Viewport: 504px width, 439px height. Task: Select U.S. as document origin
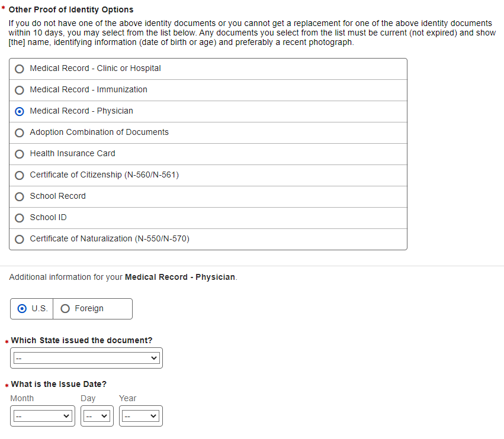click(23, 308)
